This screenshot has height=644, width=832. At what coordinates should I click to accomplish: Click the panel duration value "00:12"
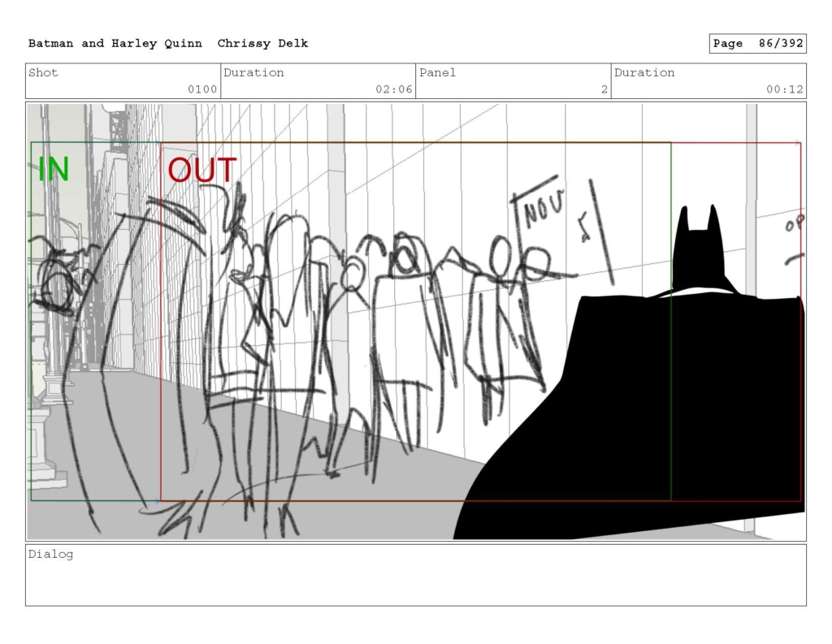pyautogui.click(x=784, y=89)
